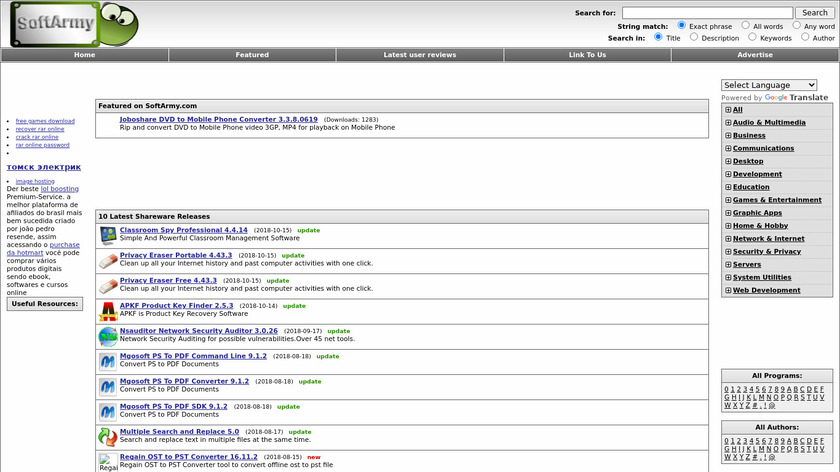Expand the Audio & Multimedia category
The image size is (840, 472).
(728, 122)
